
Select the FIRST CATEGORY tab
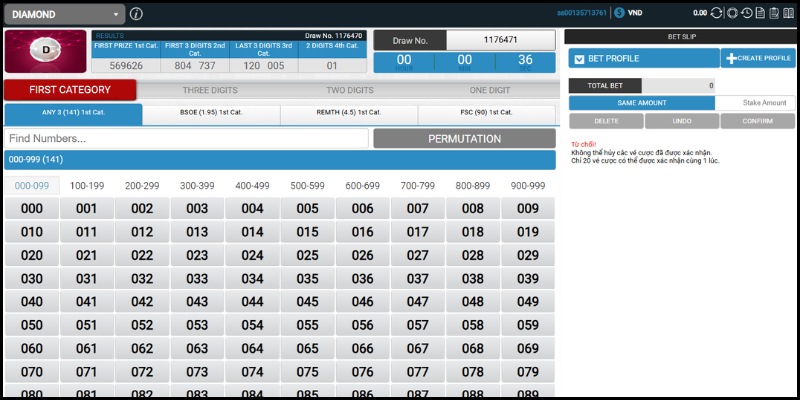coord(70,90)
